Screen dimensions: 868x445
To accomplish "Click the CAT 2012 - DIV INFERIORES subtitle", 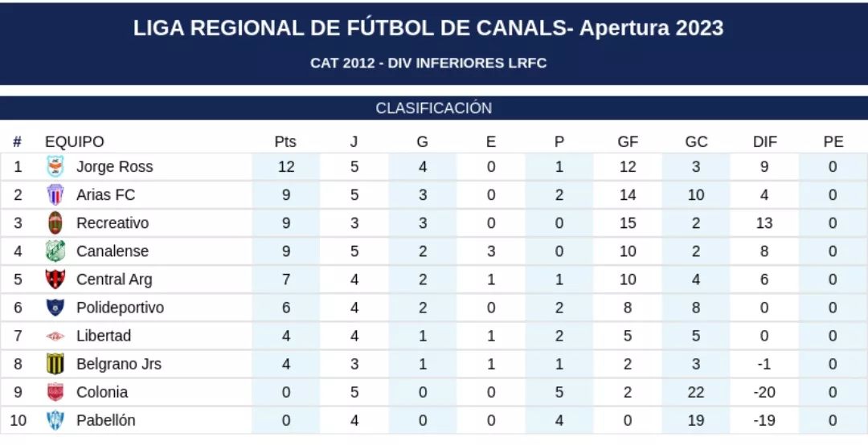I will click(428, 63).
